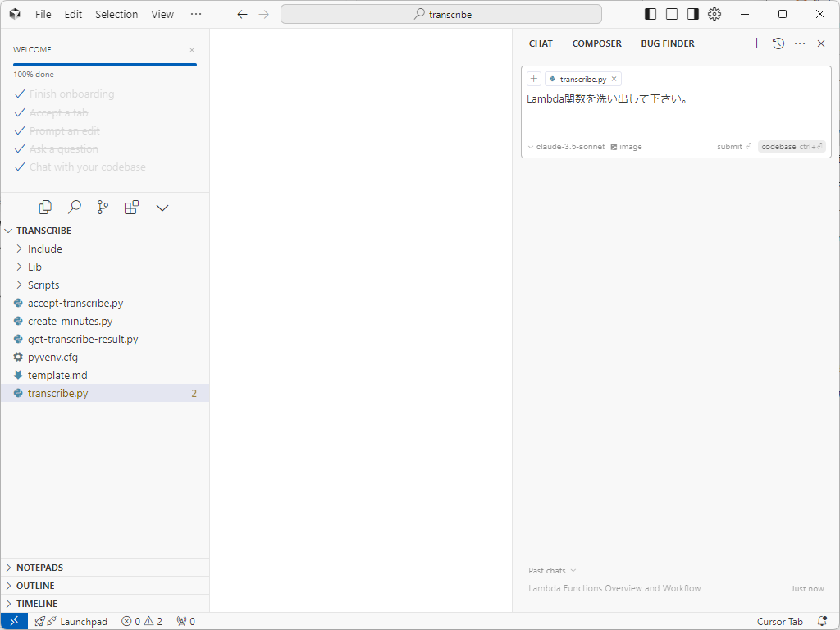Start a new chat with plus icon

(x=756, y=43)
